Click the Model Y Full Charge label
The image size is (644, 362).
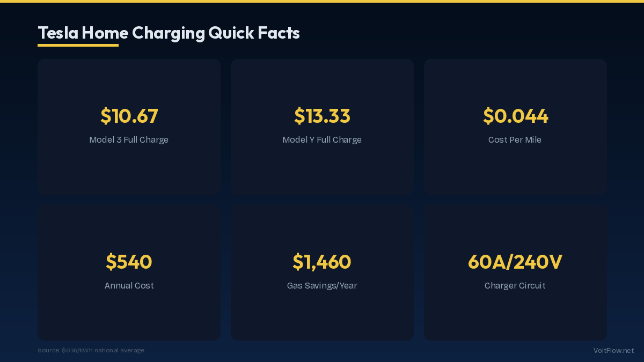322,140
